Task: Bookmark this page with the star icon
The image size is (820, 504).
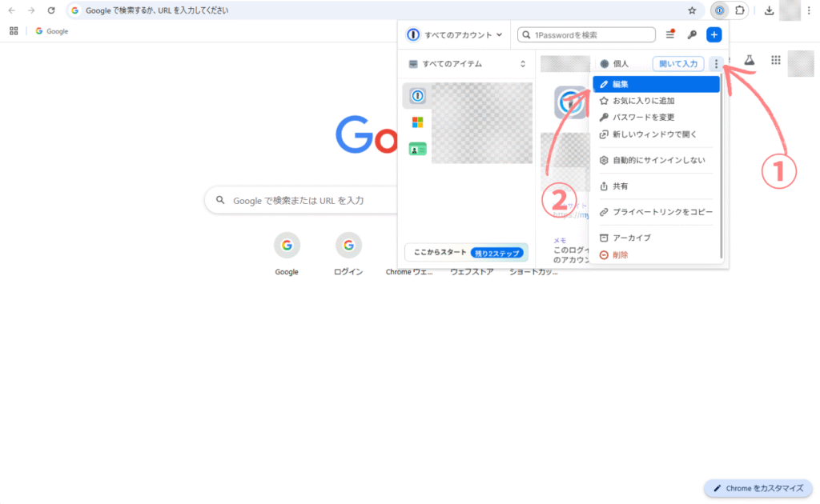Action: pyautogui.click(x=692, y=10)
